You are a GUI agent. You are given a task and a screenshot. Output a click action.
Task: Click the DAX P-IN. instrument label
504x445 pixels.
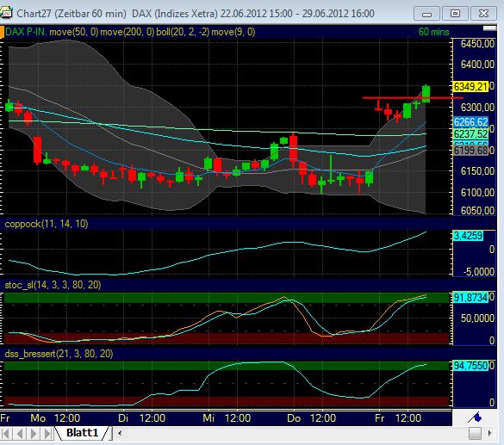coord(26,32)
